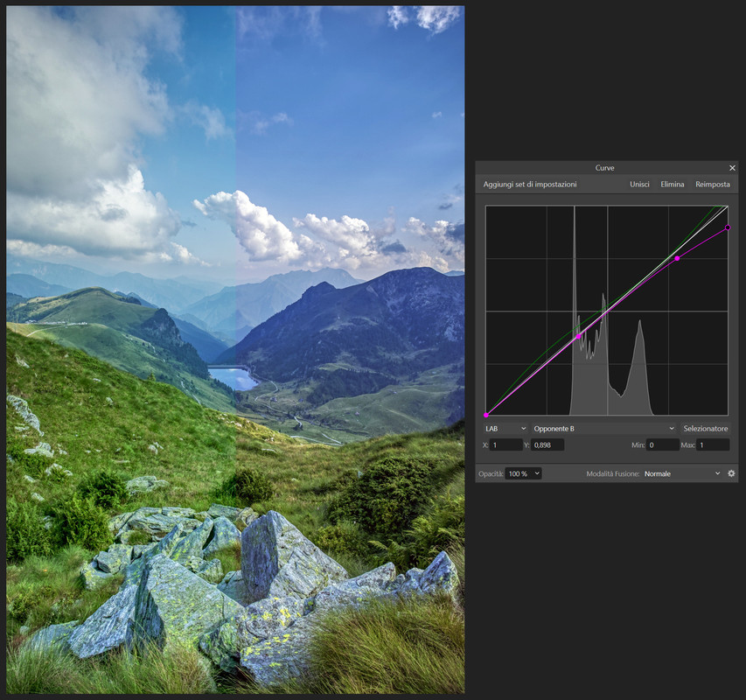
Task: Click the landscape photo preview
Action: click(x=235, y=350)
